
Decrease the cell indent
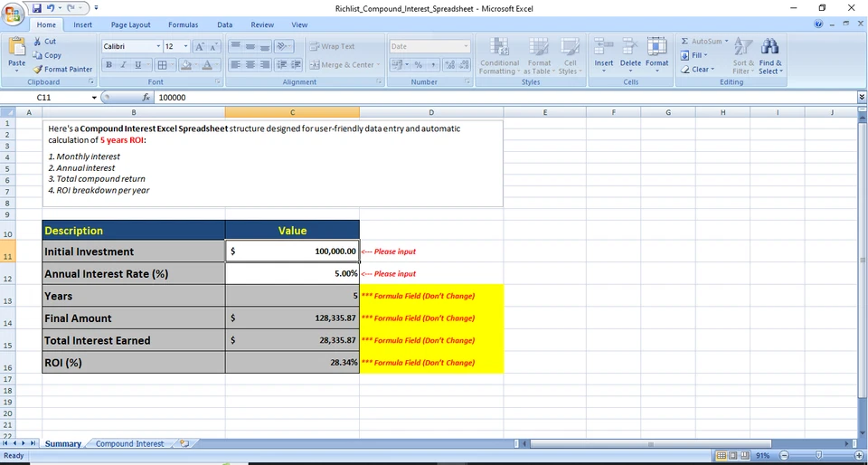click(x=282, y=65)
